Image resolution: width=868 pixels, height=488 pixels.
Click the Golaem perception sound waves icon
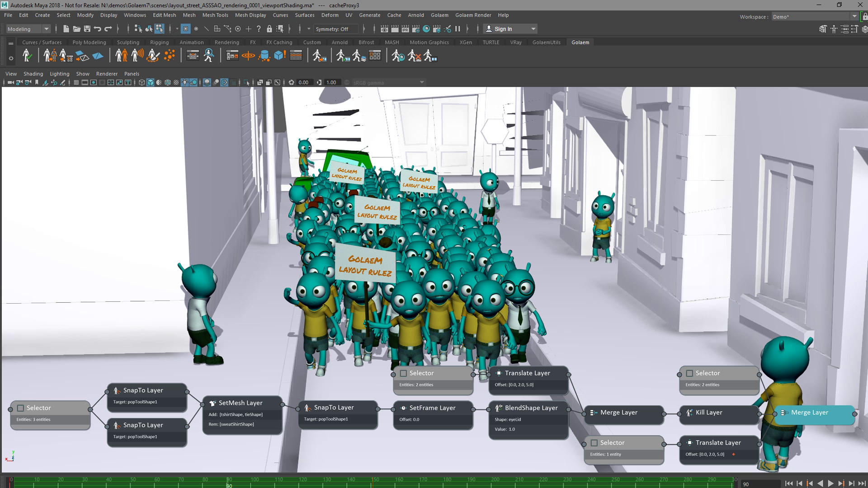137,56
